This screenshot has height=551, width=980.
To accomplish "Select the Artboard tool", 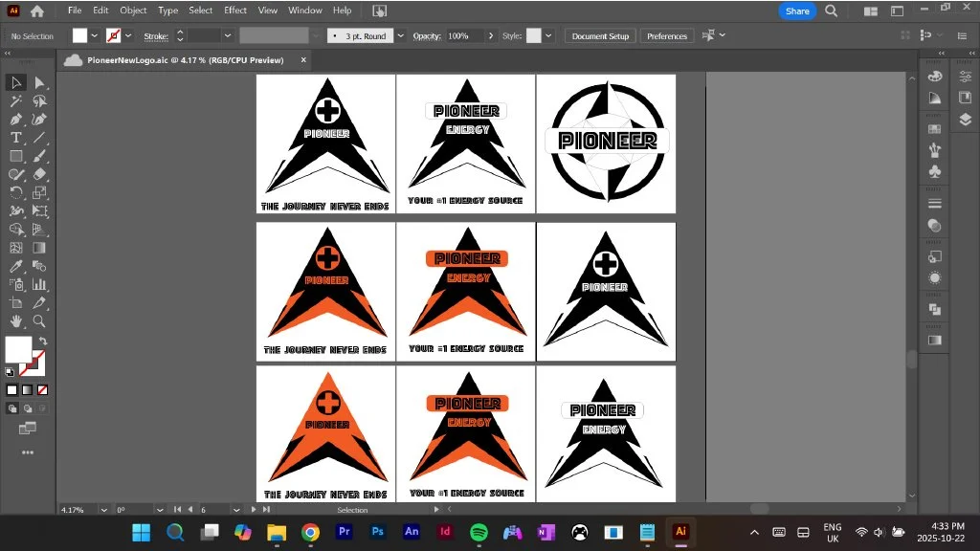I will (15, 303).
